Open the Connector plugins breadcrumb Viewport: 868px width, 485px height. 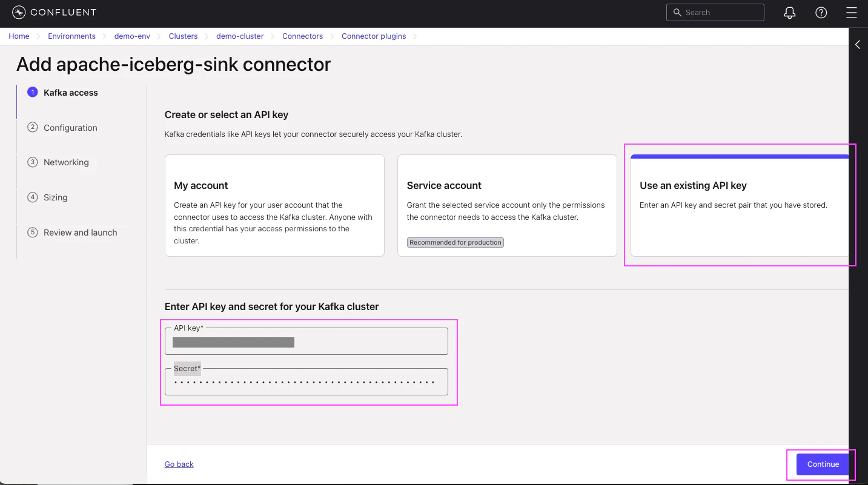tap(374, 36)
